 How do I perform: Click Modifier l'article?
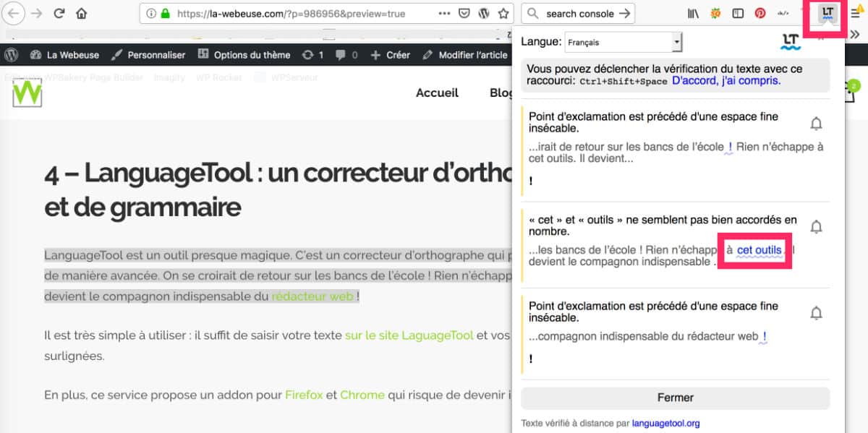464,55
